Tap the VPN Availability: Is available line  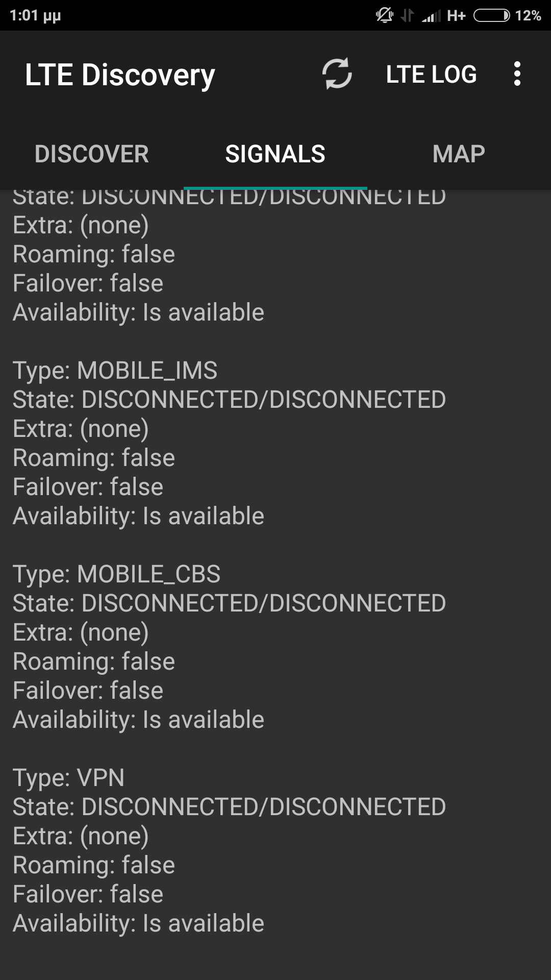[139, 923]
